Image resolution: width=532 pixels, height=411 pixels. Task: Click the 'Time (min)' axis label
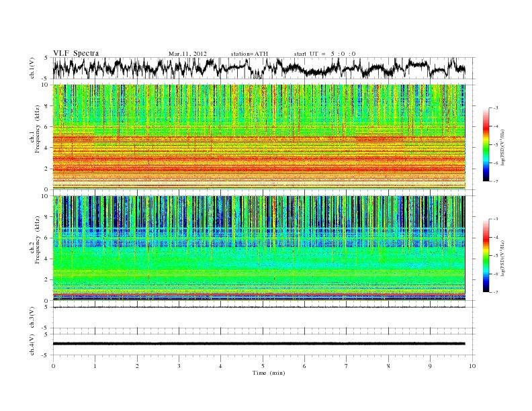[269, 373]
